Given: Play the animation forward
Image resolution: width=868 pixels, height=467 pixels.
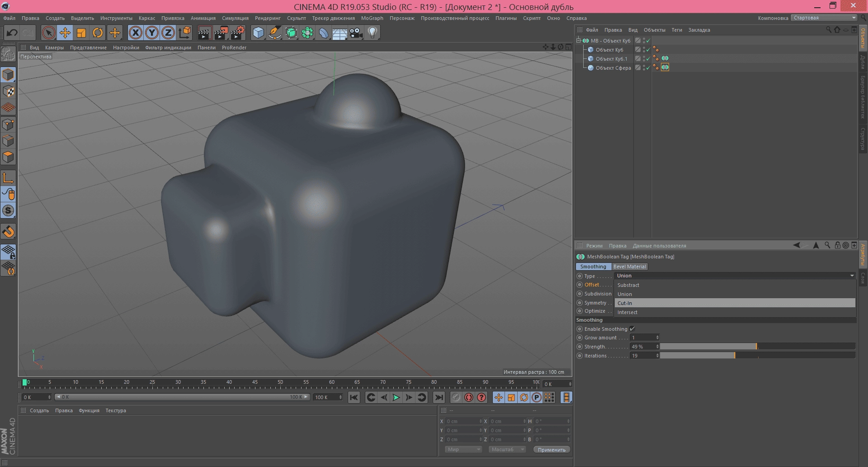Looking at the screenshot, I should 396,397.
